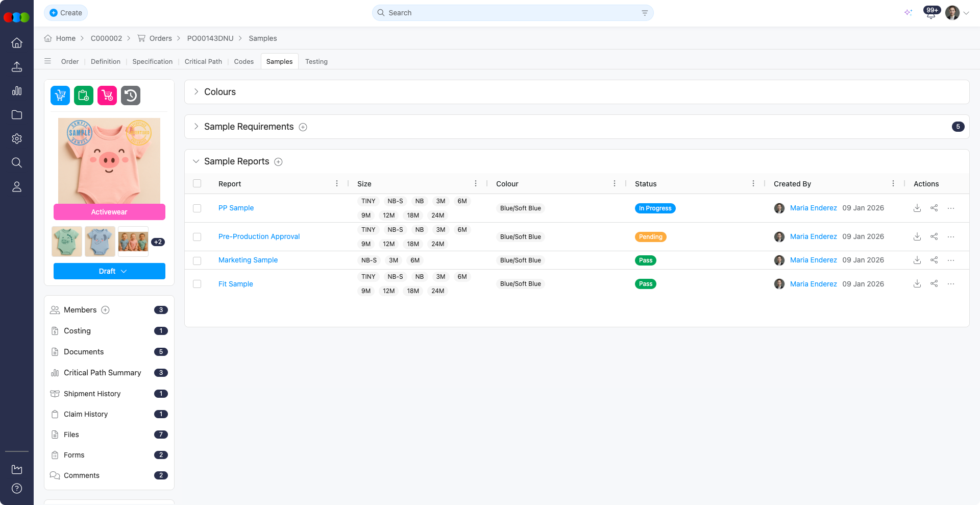Switch to the Testing tab
Image resolution: width=980 pixels, height=505 pixels.
(x=316, y=61)
